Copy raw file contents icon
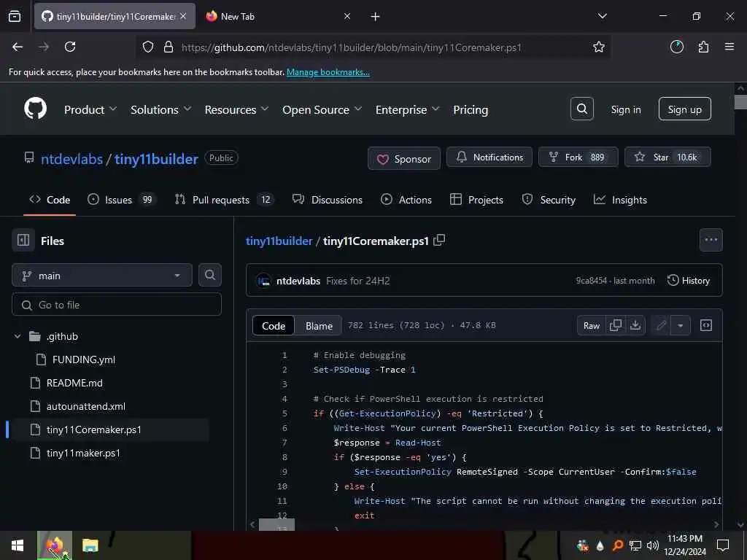747x560 pixels. (x=616, y=325)
